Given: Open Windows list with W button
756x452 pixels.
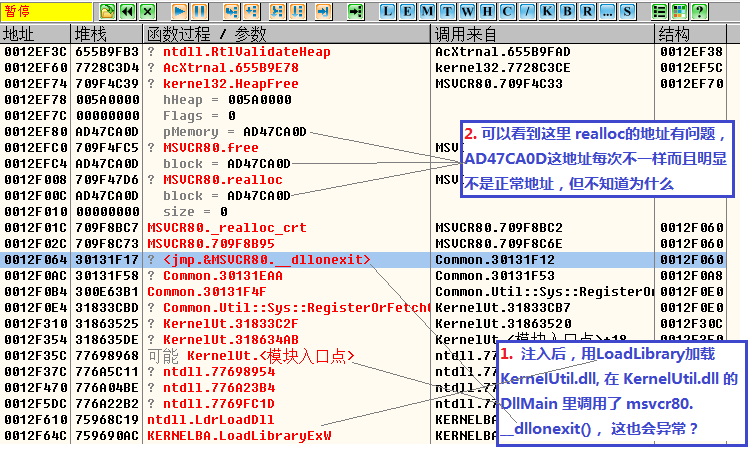Looking at the screenshot, I should tap(467, 11).
